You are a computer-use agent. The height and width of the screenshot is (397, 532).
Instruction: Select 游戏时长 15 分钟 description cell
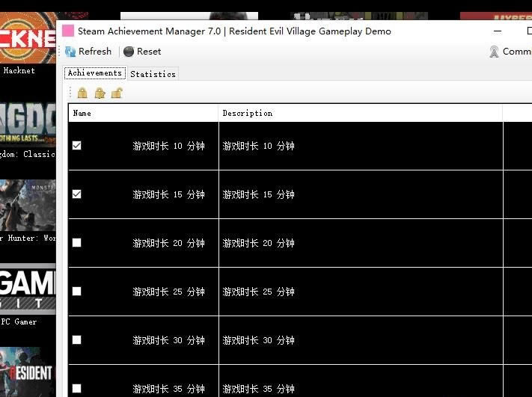pyautogui.click(x=361, y=194)
